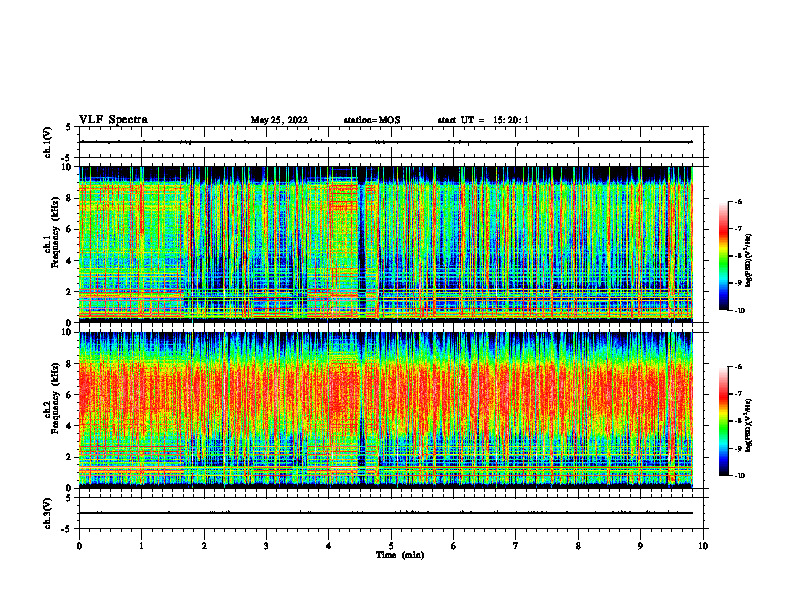792x612 pixels.
Task: Click the "6" tick on the ch.2 frequency axis
Action: pos(70,395)
